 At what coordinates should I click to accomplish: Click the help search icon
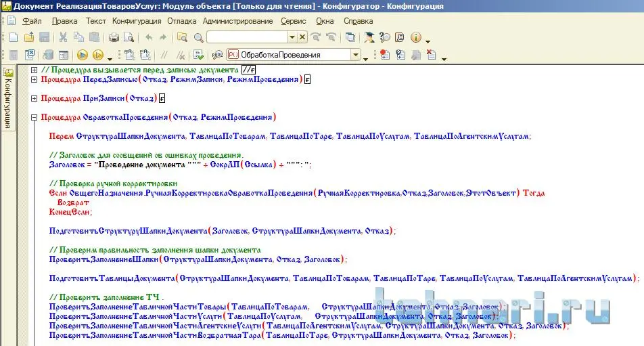pos(384,37)
